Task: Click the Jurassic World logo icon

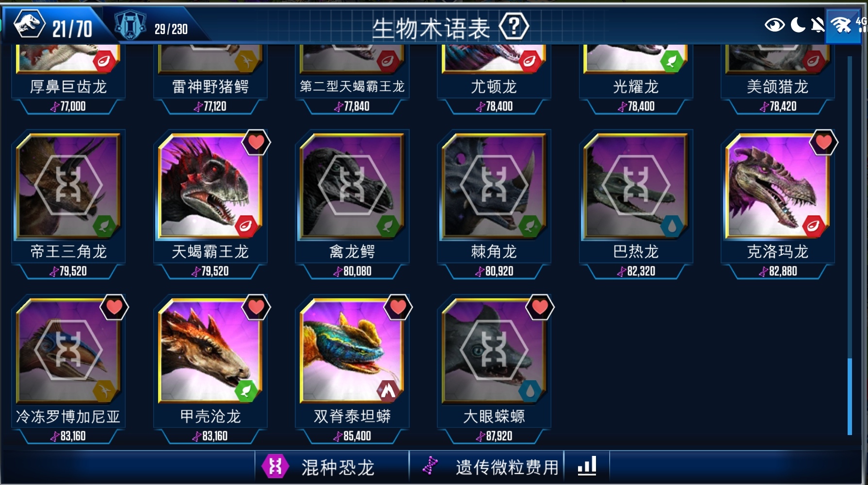Action: (29, 24)
